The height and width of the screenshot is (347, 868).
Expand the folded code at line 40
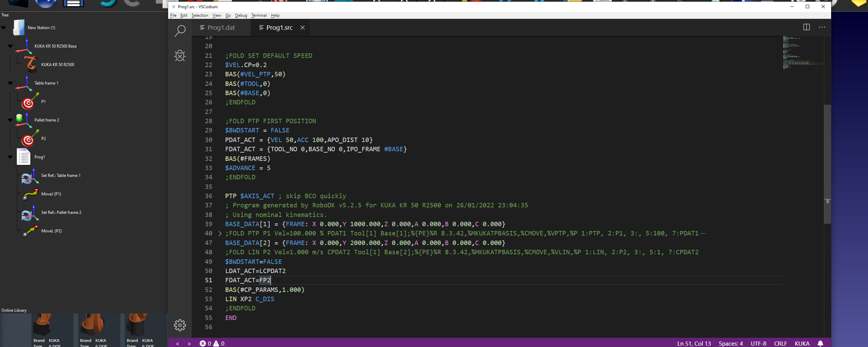220,233
